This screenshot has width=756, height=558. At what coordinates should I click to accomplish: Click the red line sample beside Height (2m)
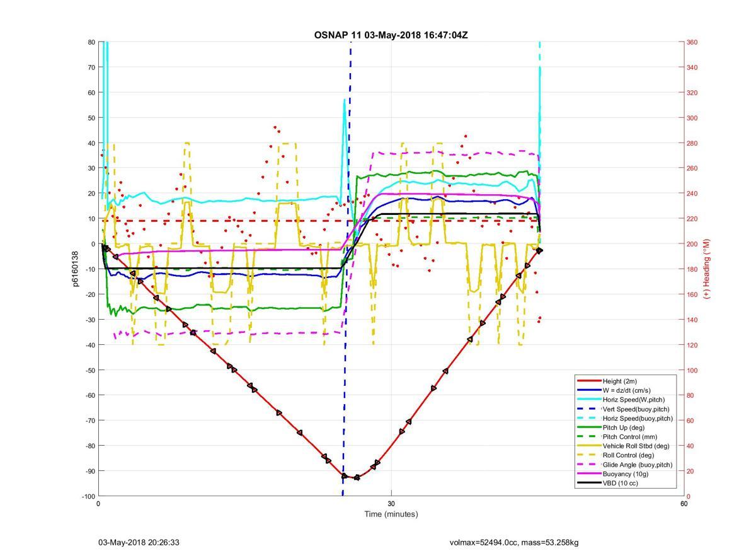tap(588, 381)
